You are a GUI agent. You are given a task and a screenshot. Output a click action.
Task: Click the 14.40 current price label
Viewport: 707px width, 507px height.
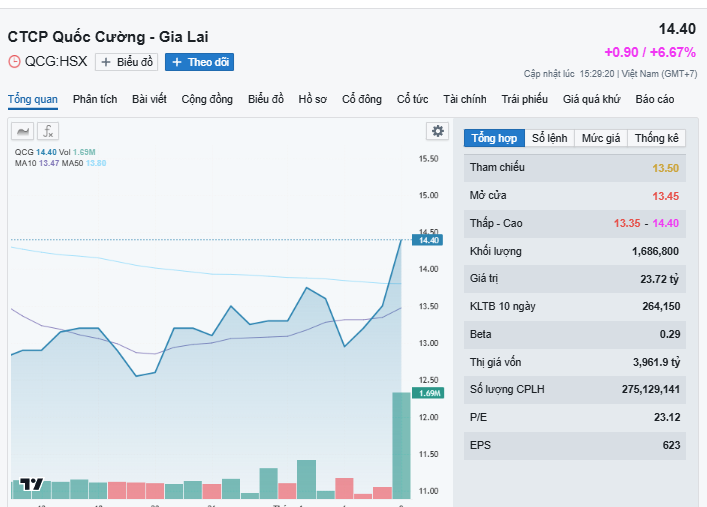point(429,240)
